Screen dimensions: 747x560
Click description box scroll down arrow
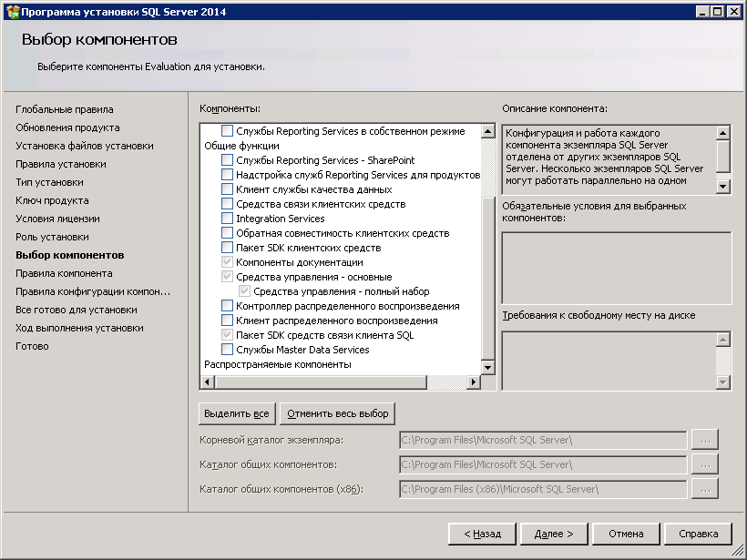click(x=723, y=186)
